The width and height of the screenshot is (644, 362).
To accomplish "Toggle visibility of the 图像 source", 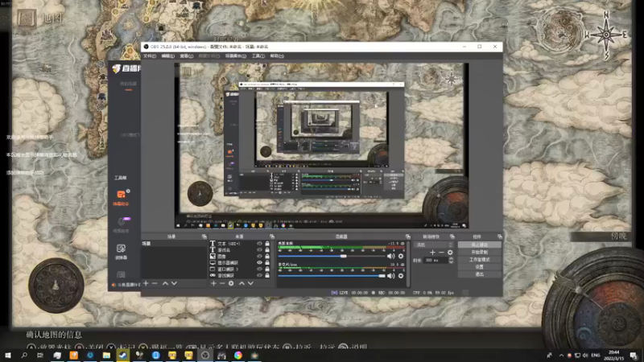I will point(259,256).
